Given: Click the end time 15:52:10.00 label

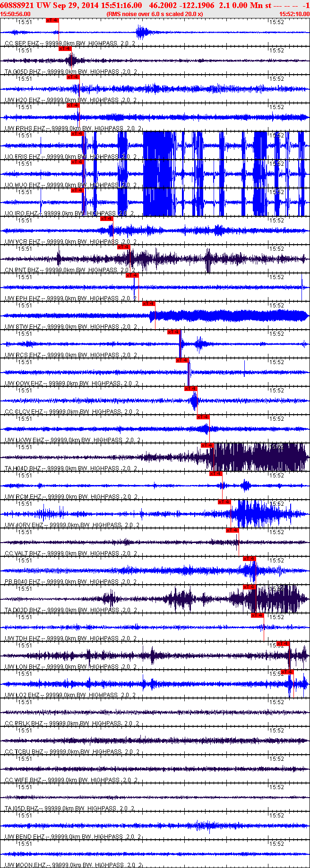Looking at the screenshot, I should [x=294, y=14].
